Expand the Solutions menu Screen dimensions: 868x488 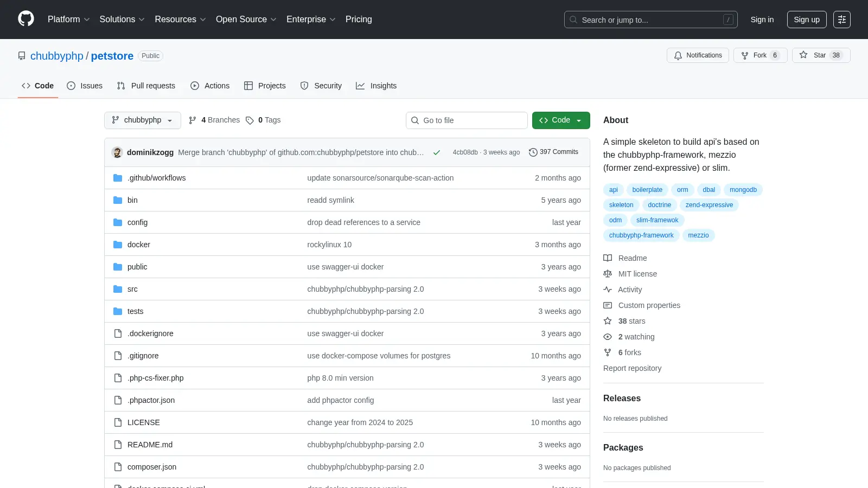(x=122, y=20)
